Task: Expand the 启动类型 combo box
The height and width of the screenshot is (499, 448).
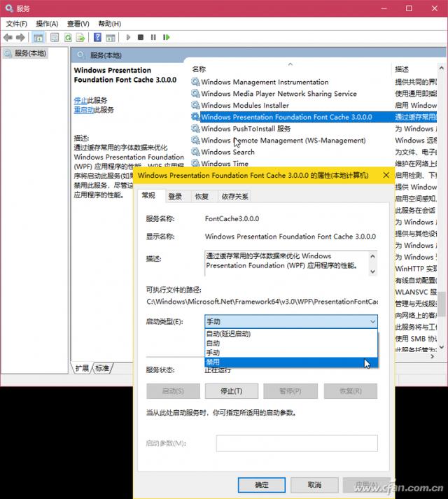Action: pyautogui.click(x=291, y=321)
